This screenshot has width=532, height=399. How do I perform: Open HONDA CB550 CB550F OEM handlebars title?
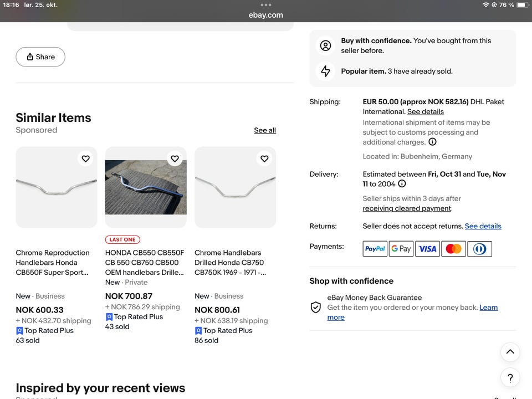tap(145, 263)
